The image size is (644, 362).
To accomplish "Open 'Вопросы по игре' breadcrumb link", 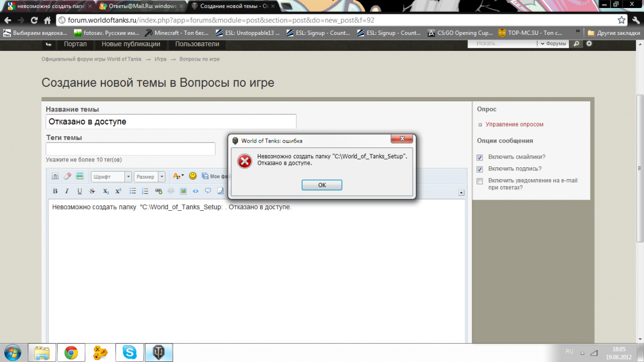I will (x=199, y=59).
